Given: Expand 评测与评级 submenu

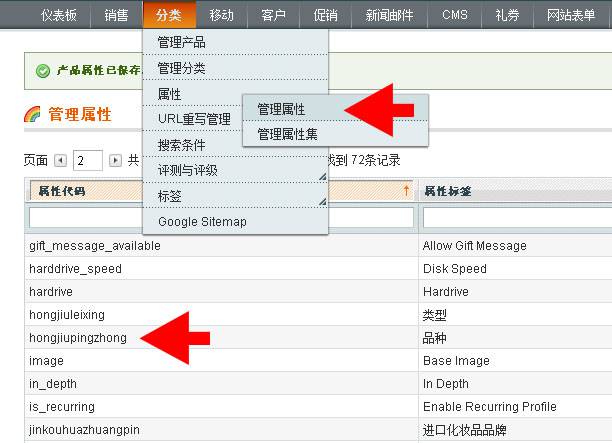Looking at the screenshot, I should point(235,170).
